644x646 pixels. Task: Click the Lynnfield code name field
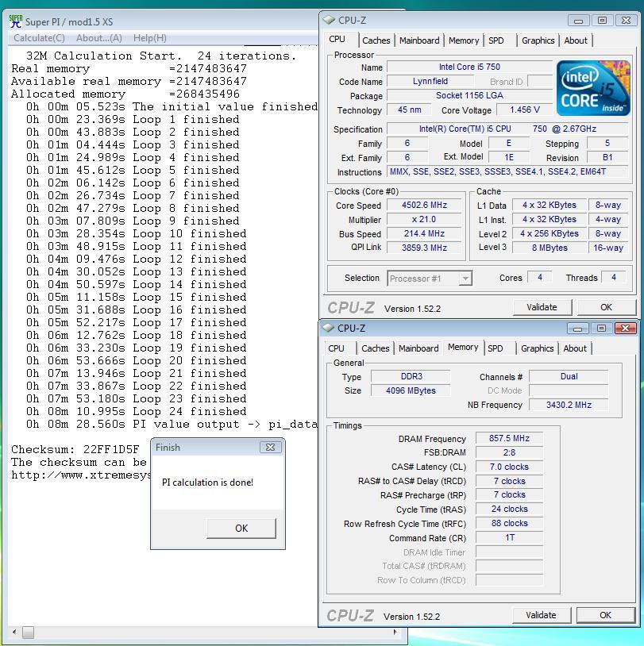pyautogui.click(x=430, y=81)
